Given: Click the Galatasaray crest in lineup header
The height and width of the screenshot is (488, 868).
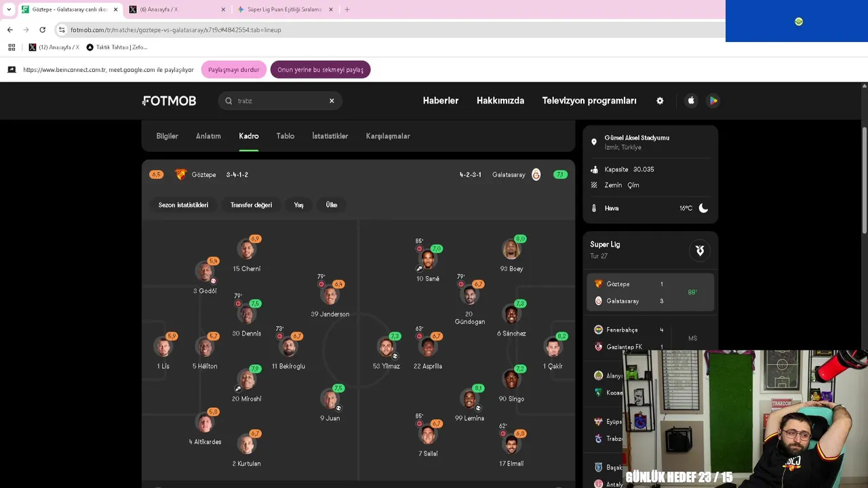Looking at the screenshot, I should (x=536, y=174).
